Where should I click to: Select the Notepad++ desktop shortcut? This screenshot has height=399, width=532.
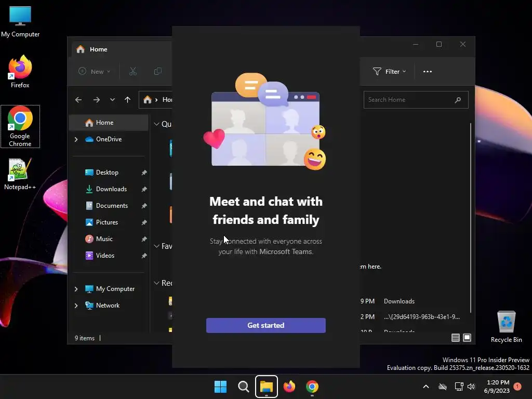(20, 174)
